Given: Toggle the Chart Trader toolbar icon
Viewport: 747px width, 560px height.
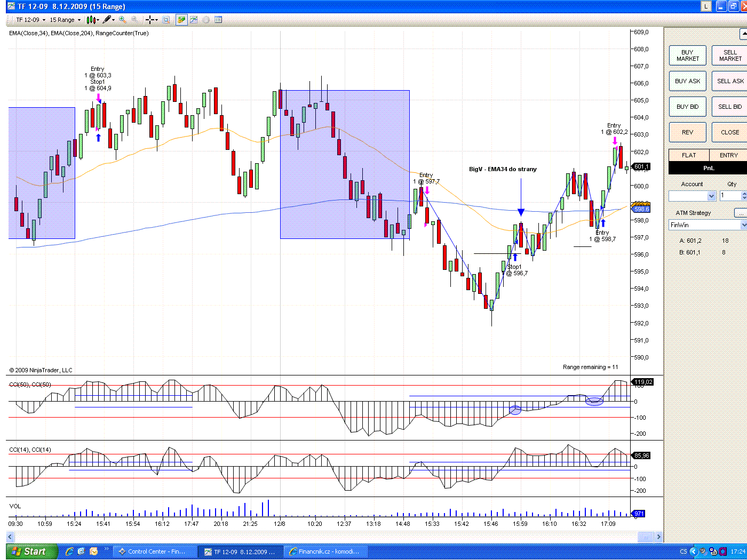Looking at the screenshot, I should click(181, 20).
